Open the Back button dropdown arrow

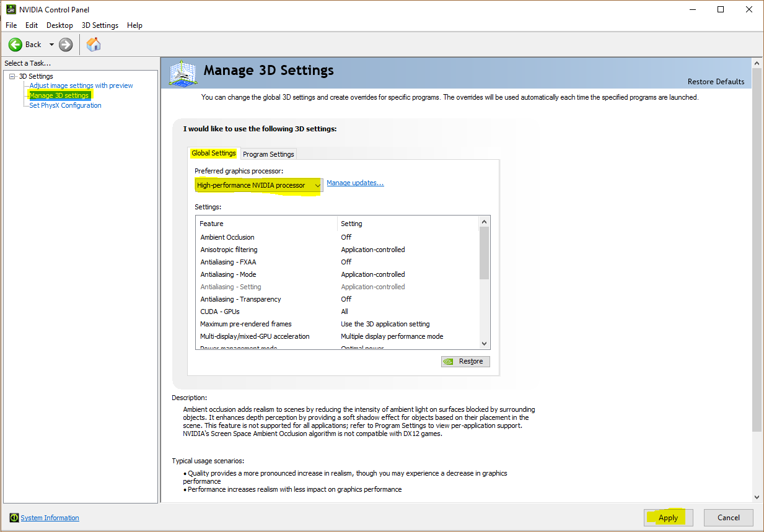51,44
